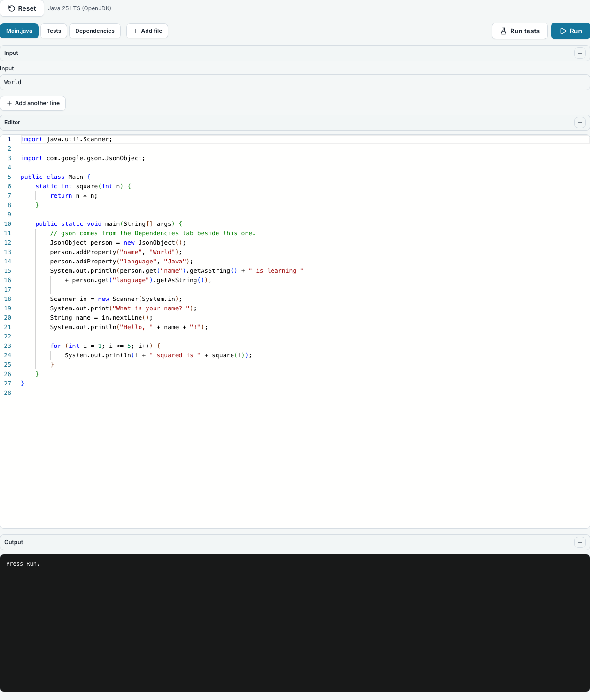This screenshot has height=700, width=590.
Task: Click the Java 25 LTS (OpenJDK) label
Action: (x=79, y=8)
